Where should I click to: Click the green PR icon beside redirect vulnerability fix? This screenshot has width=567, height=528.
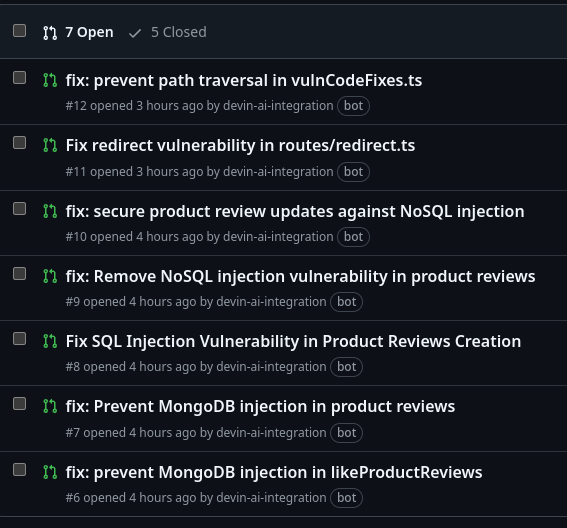pos(50,145)
